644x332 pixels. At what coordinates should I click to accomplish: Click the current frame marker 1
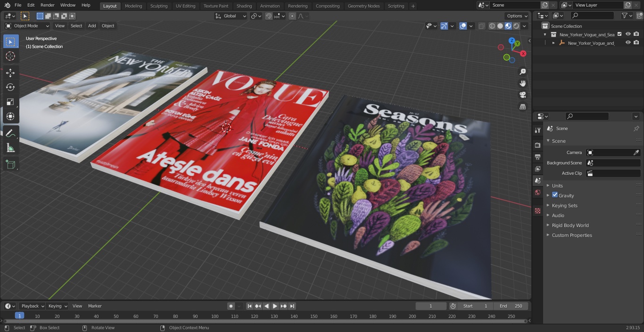[19, 316]
